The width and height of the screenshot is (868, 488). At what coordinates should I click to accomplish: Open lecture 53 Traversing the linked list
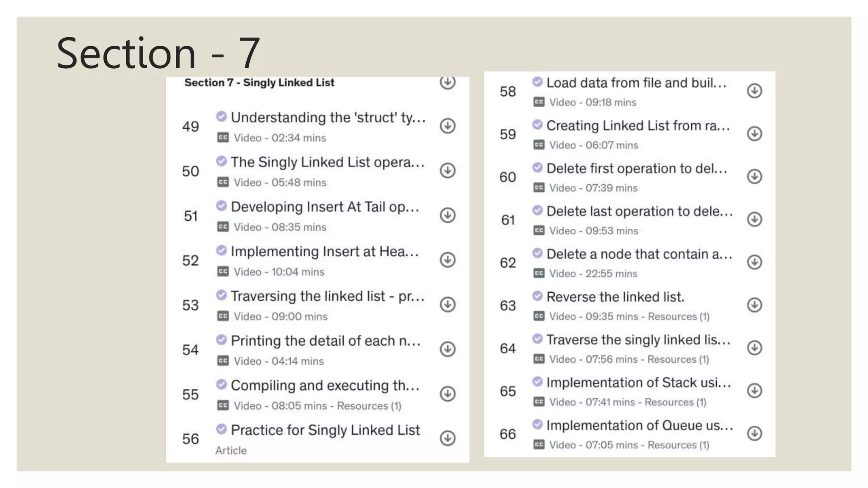(x=327, y=296)
